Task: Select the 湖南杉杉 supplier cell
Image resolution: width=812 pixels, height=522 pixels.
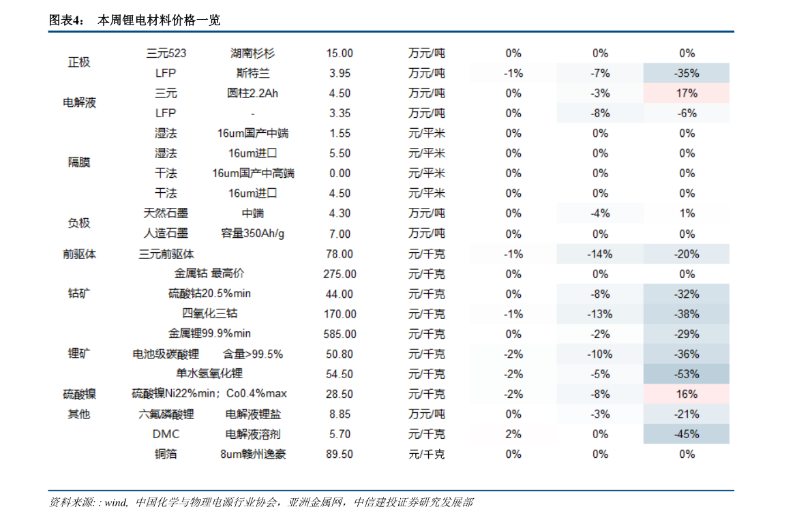Action: pyautogui.click(x=253, y=53)
